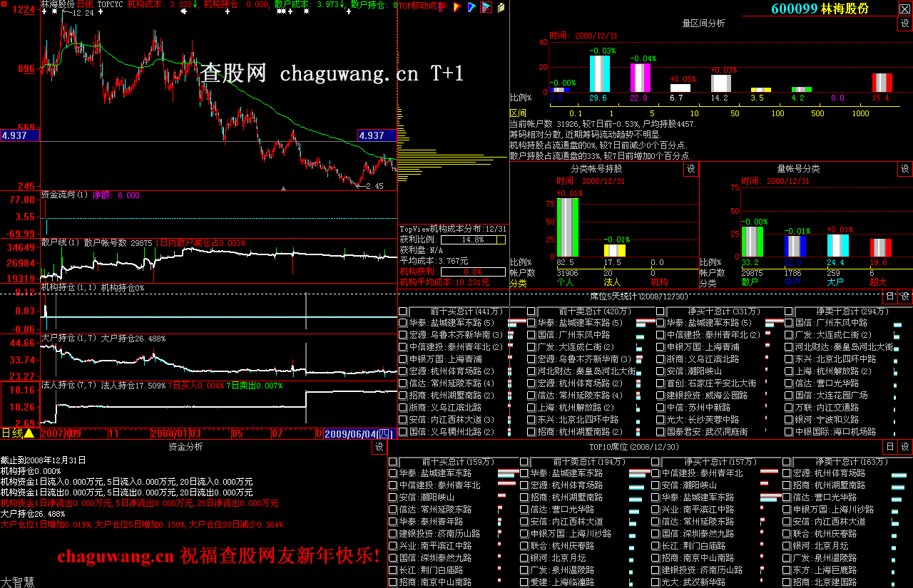Click the 日 icon in 席位5天统计 header
This screenshot has width=913, height=588.
(x=889, y=296)
